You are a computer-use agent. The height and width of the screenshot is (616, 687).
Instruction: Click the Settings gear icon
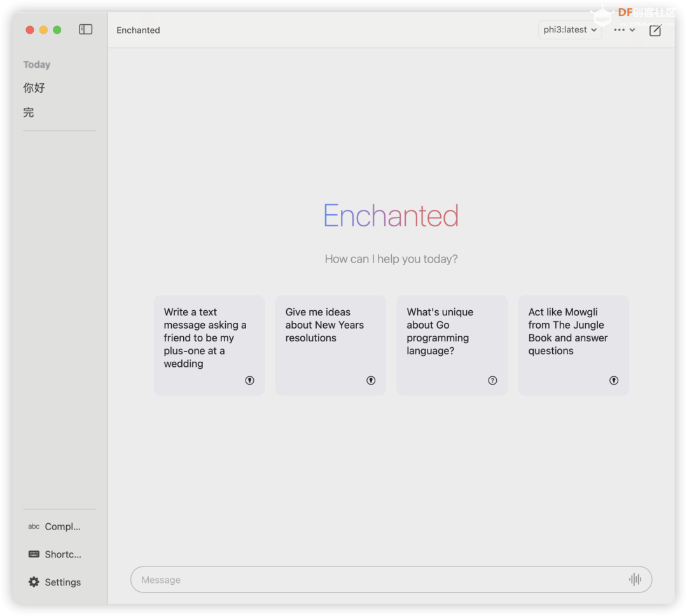[34, 582]
